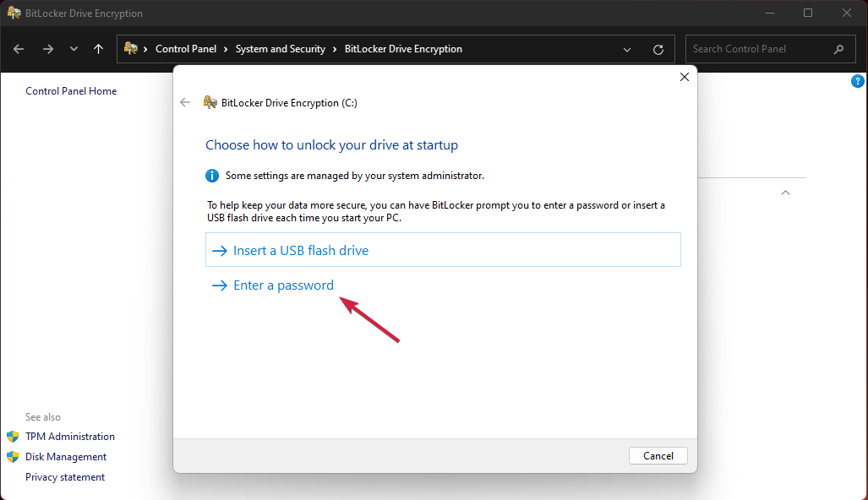Refresh the Control Panel view
868x500 pixels.
(658, 48)
